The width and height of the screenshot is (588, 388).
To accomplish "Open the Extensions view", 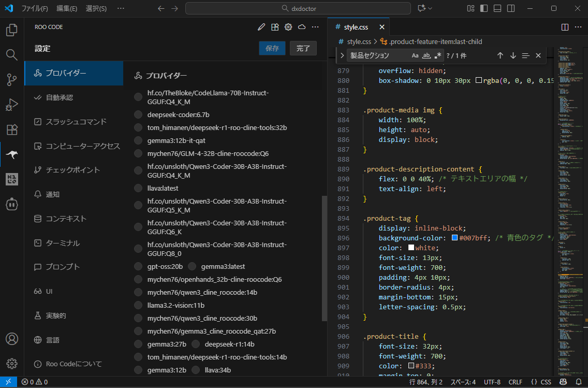I will pos(12,130).
